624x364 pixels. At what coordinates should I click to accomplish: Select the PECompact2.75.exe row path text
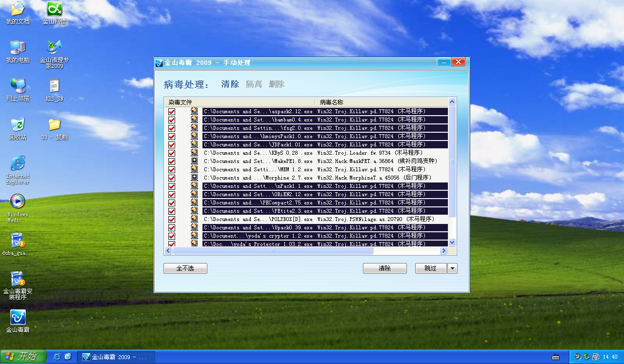258,202
